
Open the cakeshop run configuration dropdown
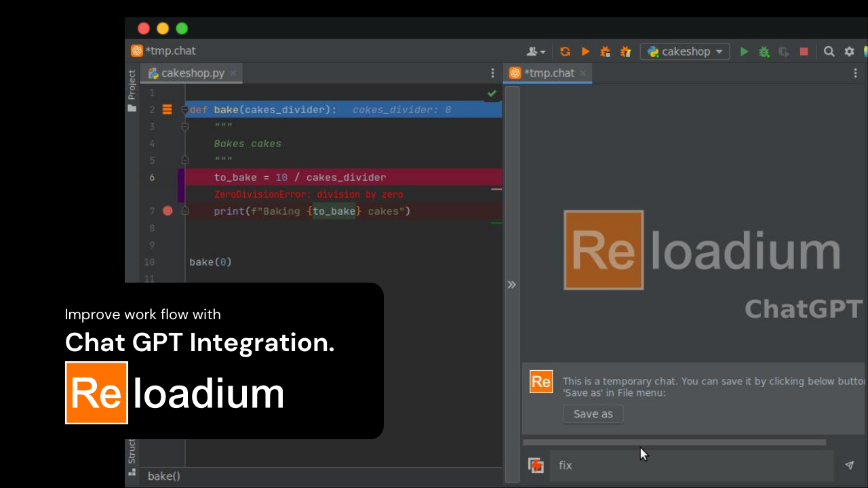click(685, 52)
